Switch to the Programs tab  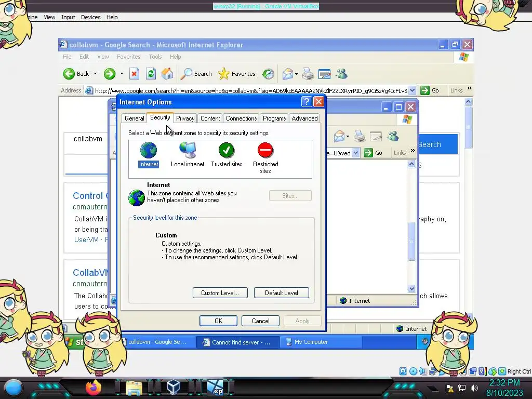coord(274,118)
